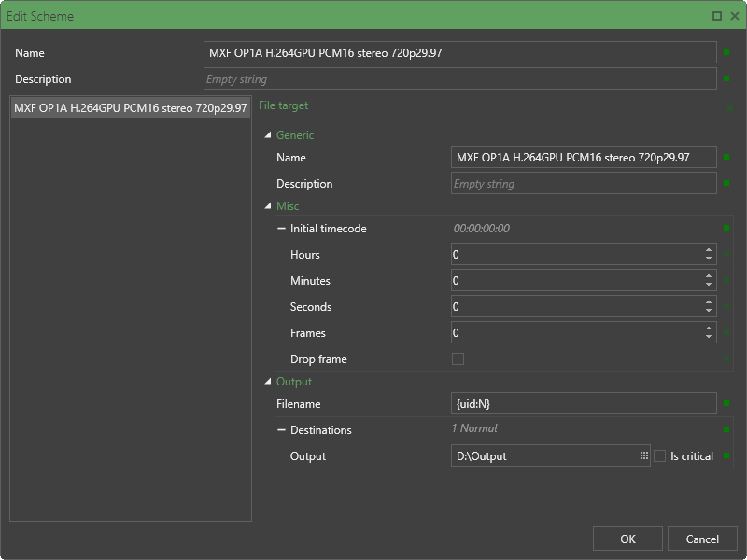Viewport: 747px width, 560px height.
Task: Click green marker beside Is critical
Action: (726, 455)
